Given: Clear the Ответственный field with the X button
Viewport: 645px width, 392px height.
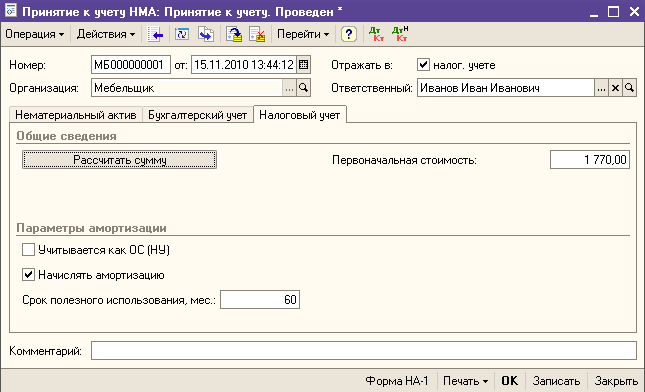Looking at the screenshot, I should tap(615, 88).
